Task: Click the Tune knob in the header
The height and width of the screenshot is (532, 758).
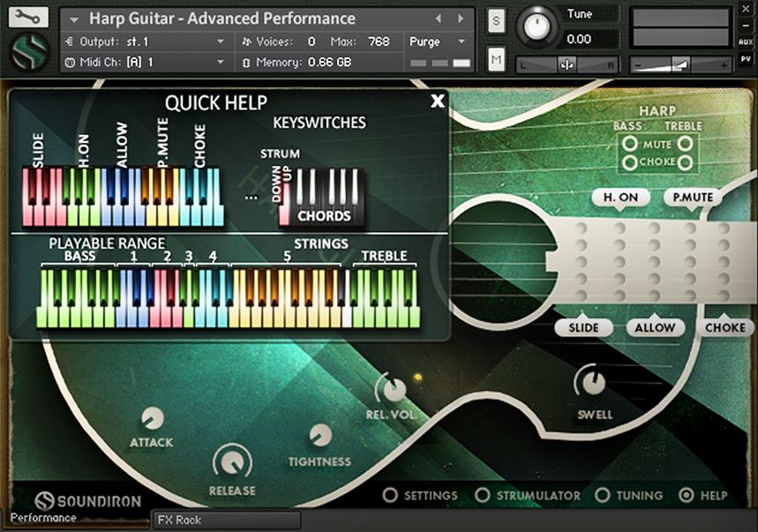Action: [x=537, y=28]
